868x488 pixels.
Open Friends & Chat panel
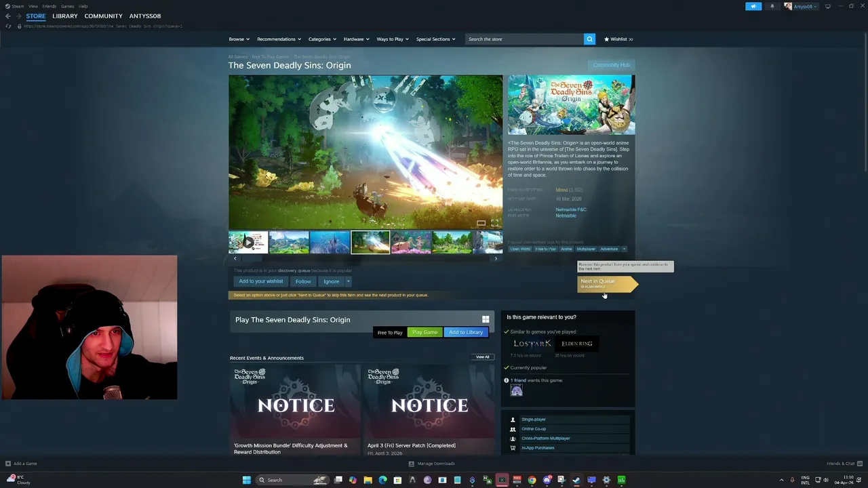tap(844, 464)
